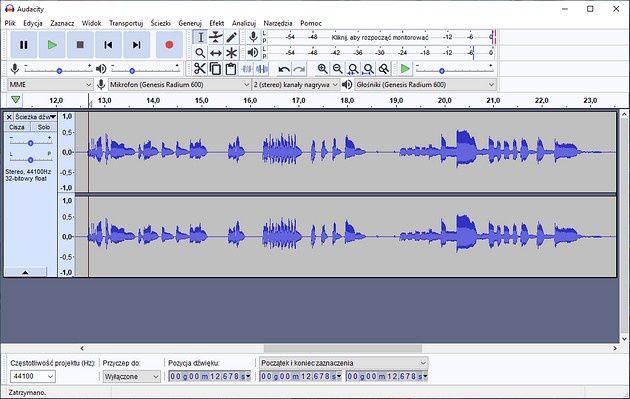Adjust the playback volume slider

coord(132,71)
